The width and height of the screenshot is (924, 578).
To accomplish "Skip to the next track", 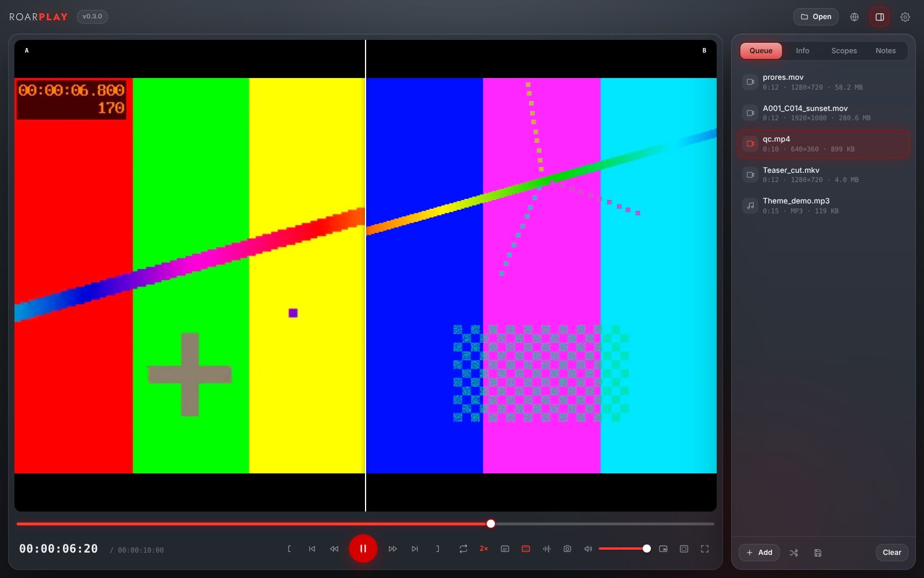I will click(x=415, y=549).
